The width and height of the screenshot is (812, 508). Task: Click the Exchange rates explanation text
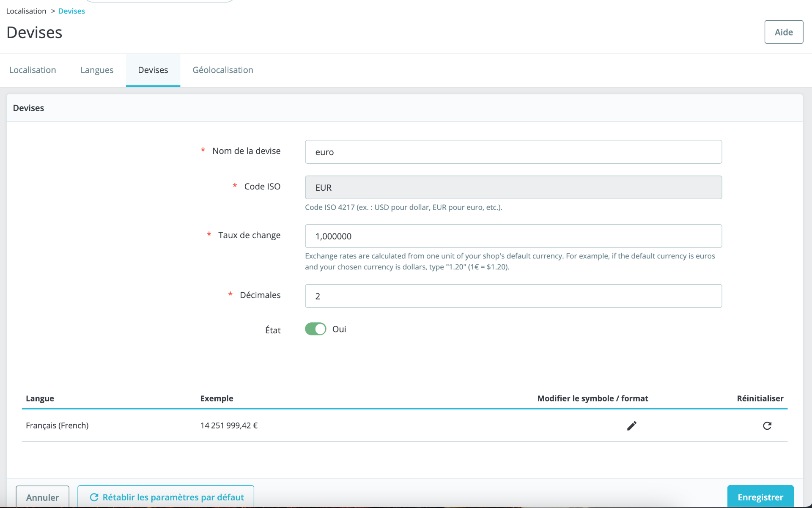510,261
